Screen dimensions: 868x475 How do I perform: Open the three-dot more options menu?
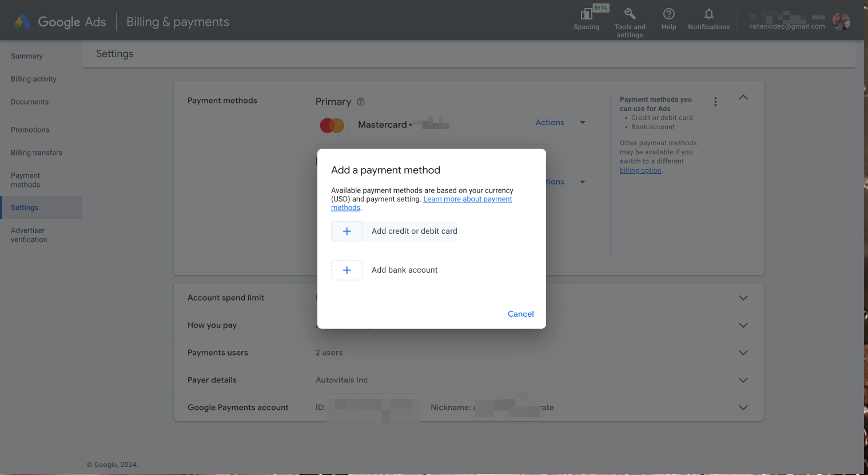tap(715, 102)
